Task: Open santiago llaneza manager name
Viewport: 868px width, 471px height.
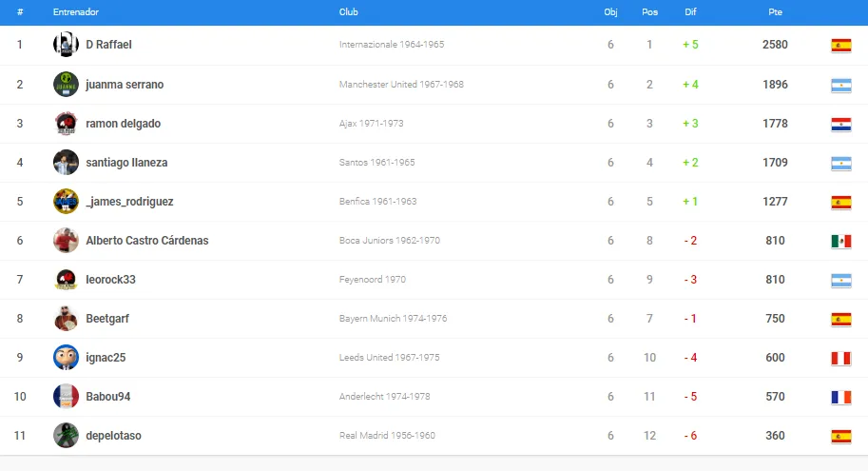Action: pyautogui.click(x=126, y=163)
